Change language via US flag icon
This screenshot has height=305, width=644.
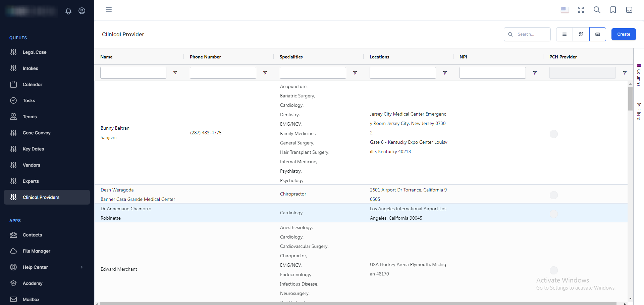point(565,10)
